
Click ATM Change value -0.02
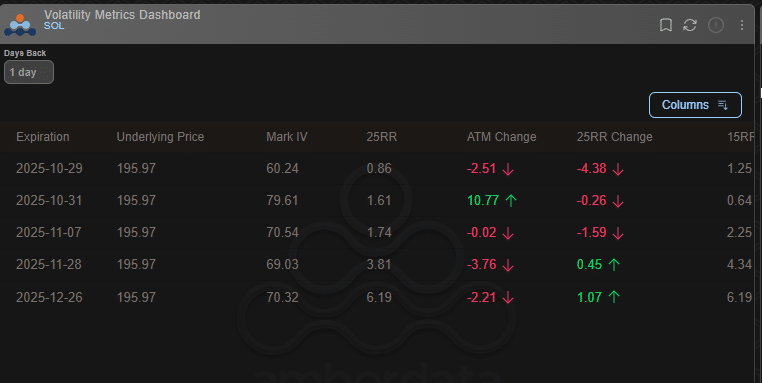point(482,232)
